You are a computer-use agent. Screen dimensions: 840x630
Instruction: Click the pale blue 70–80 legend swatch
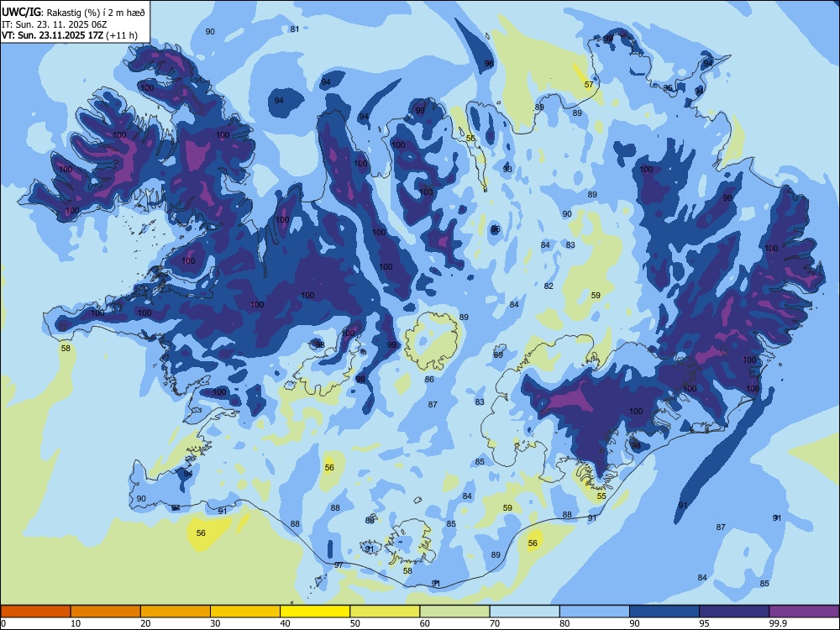(x=524, y=612)
